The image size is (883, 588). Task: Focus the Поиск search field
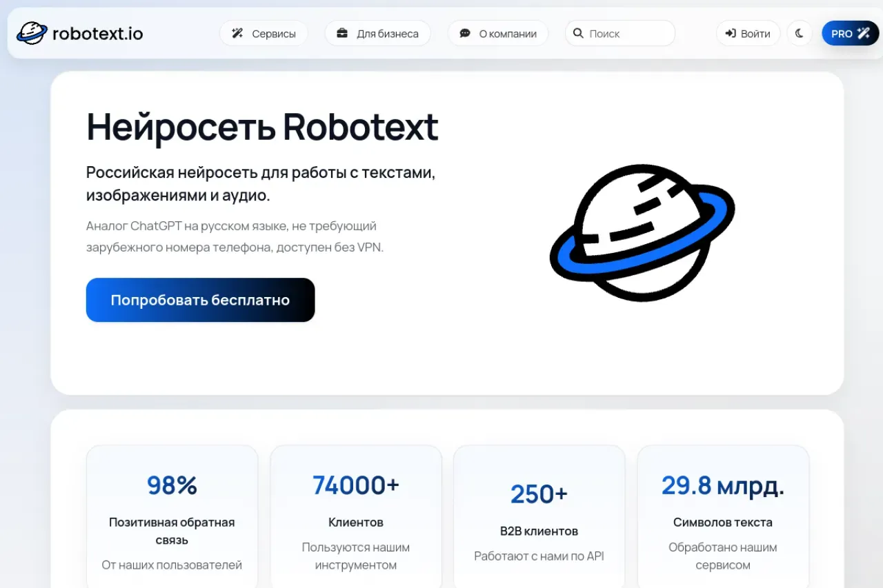[x=619, y=33]
